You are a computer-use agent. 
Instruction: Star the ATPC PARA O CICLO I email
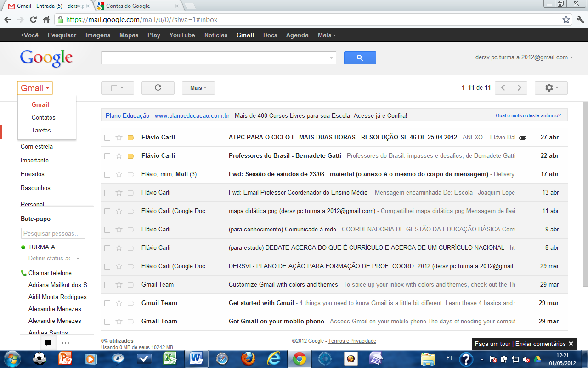tap(119, 137)
